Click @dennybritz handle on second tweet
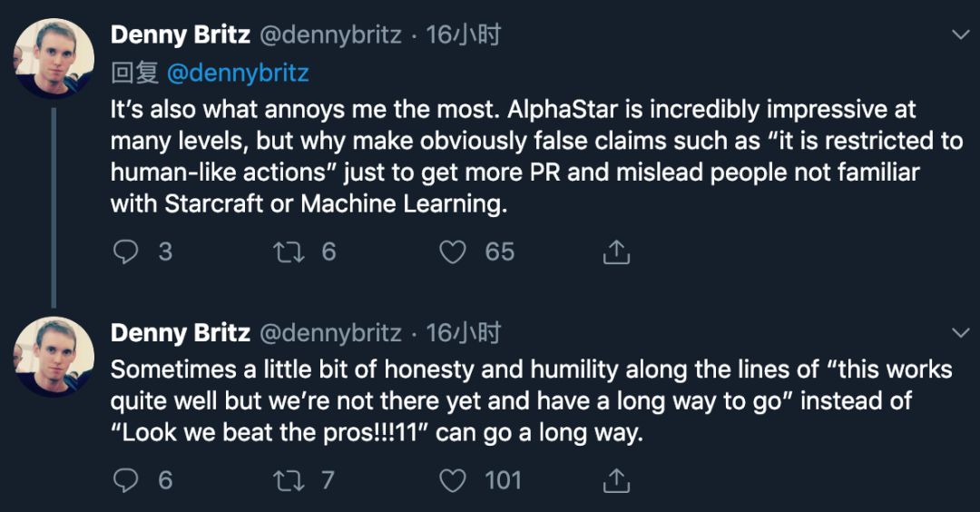 pos(330,333)
